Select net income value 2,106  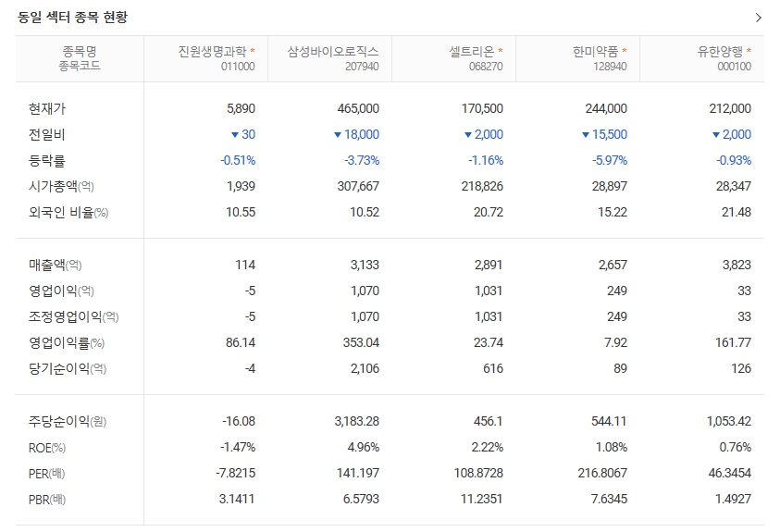[x=365, y=368]
